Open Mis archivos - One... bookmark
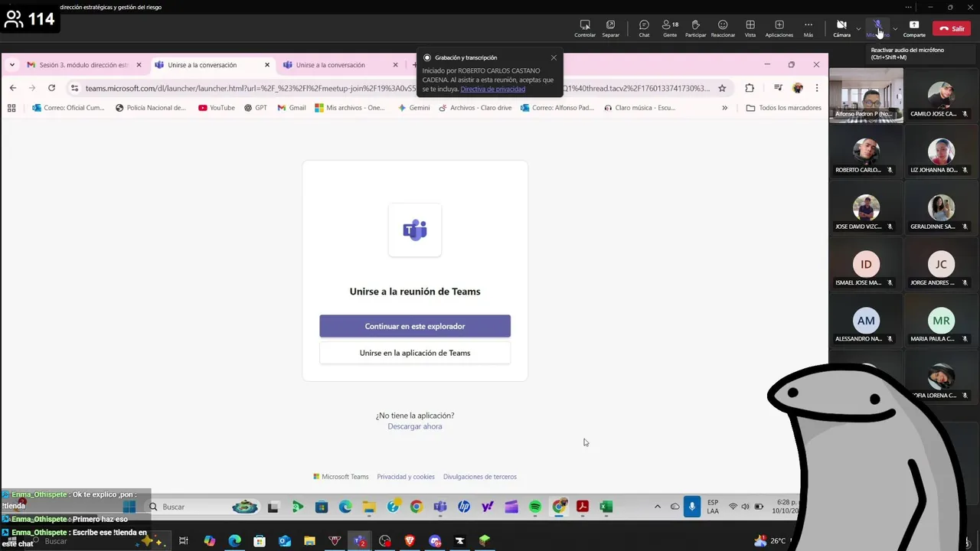 click(x=350, y=108)
